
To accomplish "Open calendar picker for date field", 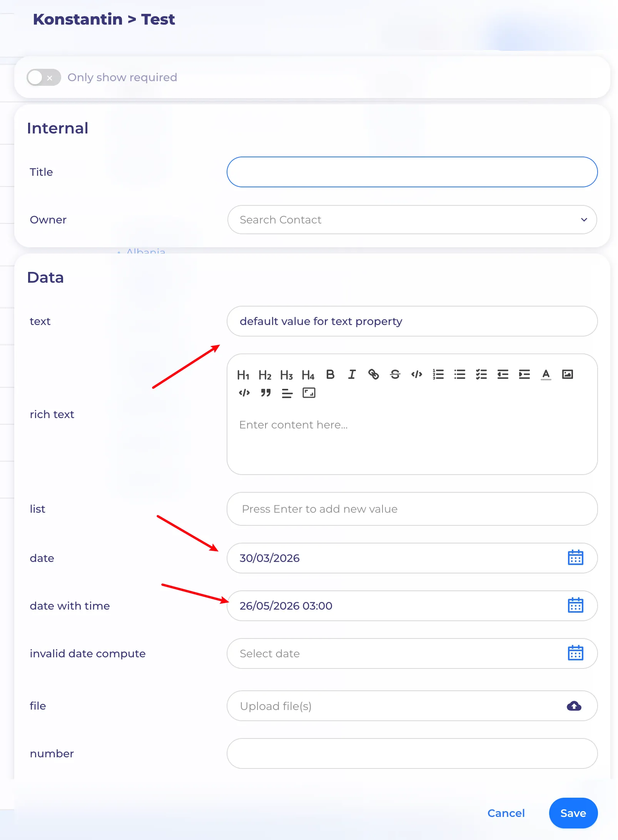I will [575, 558].
